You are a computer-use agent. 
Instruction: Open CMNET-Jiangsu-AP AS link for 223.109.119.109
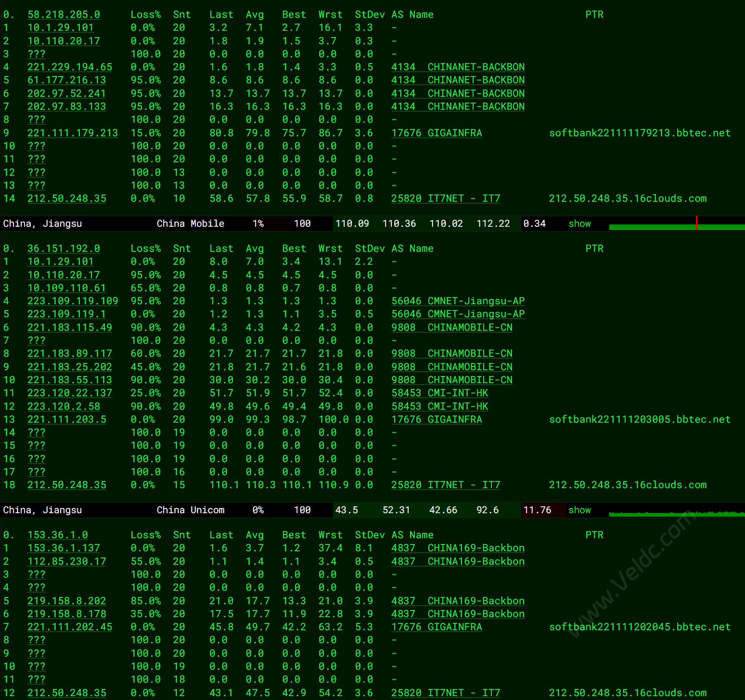pos(458,301)
